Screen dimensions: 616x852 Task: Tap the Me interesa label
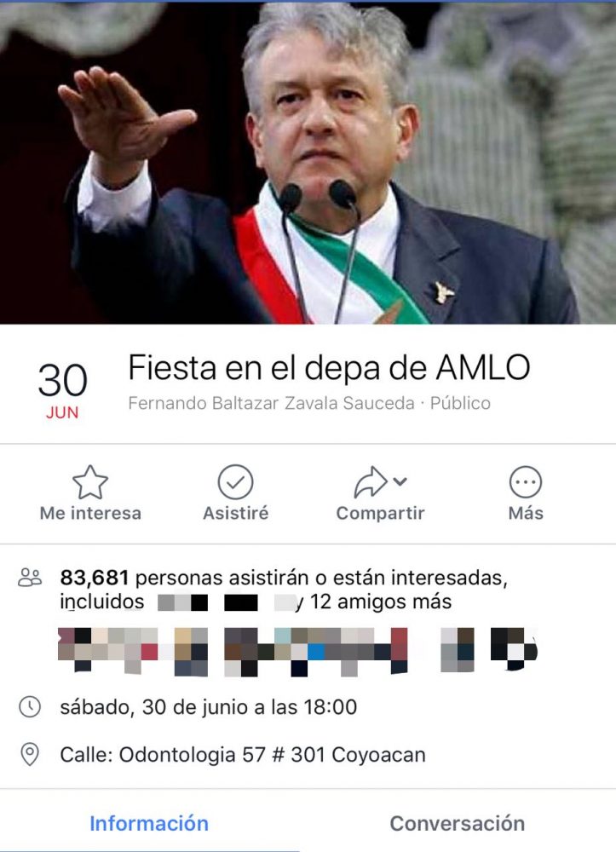[x=90, y=513]
